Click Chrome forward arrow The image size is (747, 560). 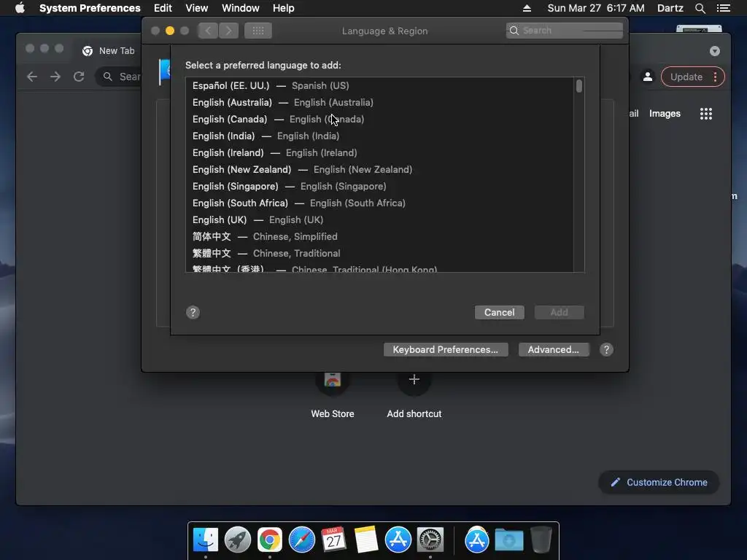click(x=55, y=77)
